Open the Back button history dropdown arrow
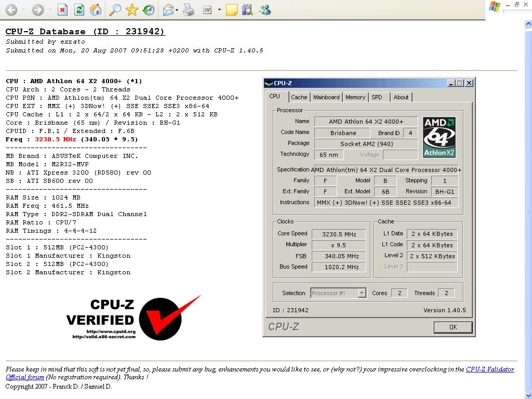The image size is (532, 399). point(23,10)
